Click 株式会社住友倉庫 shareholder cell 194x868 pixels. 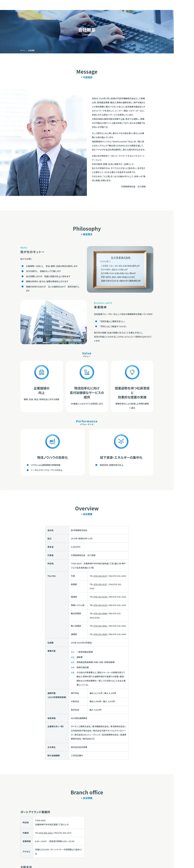click(x=98, y=747)
